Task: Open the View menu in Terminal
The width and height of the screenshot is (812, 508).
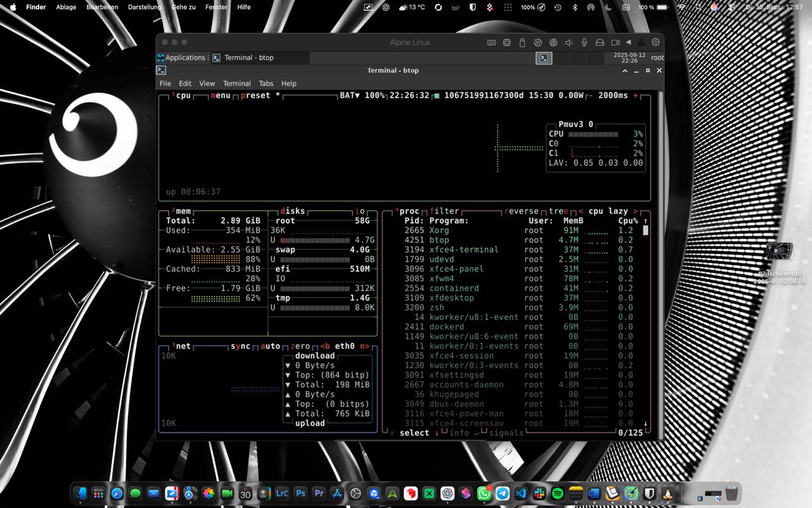Action: 207,83
